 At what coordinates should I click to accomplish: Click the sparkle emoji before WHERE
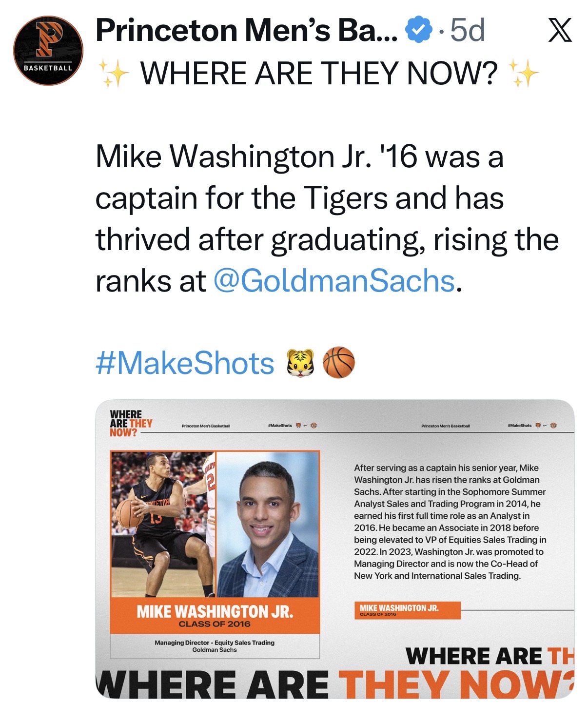pyautogui.click(x=113, y=74)
